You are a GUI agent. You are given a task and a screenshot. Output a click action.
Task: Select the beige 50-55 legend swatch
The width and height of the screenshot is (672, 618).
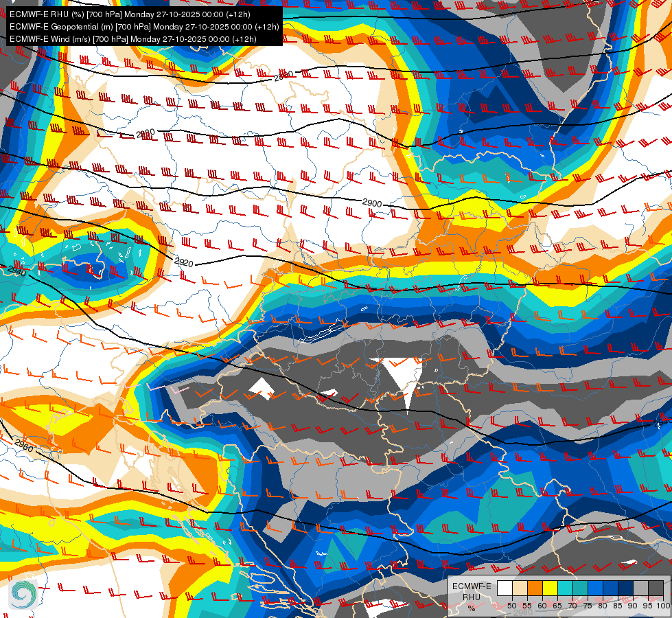click(x=520, y=588)
